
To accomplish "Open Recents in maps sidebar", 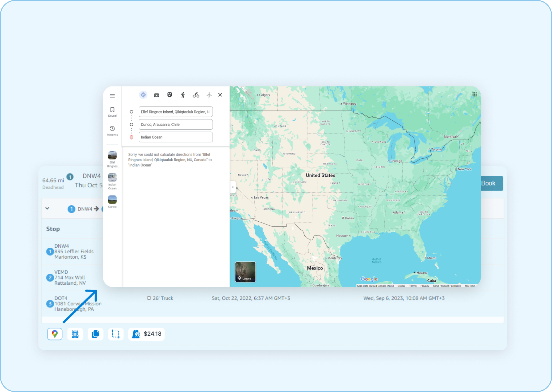I will click(112, 131).
